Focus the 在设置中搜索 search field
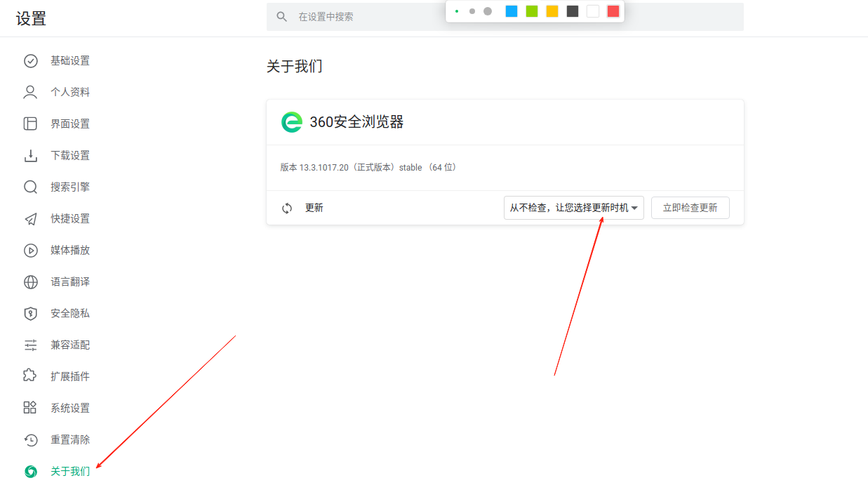 (x=505, y=17)
